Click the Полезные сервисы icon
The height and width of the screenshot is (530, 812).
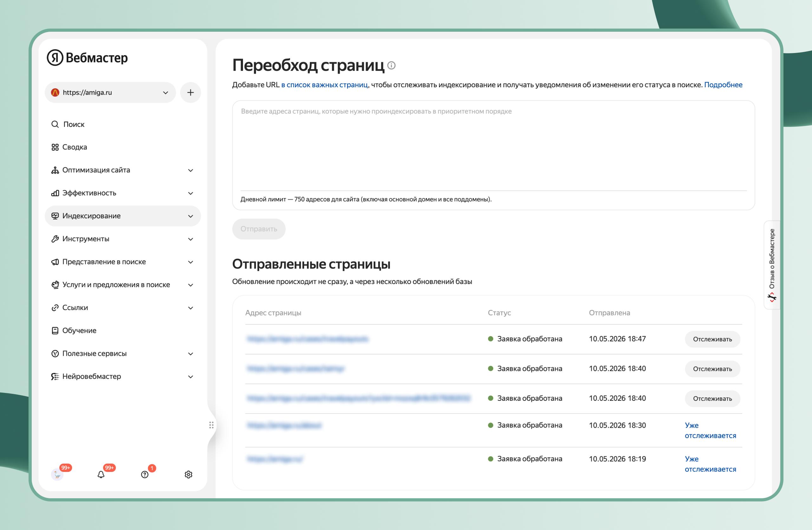(55, 354)
